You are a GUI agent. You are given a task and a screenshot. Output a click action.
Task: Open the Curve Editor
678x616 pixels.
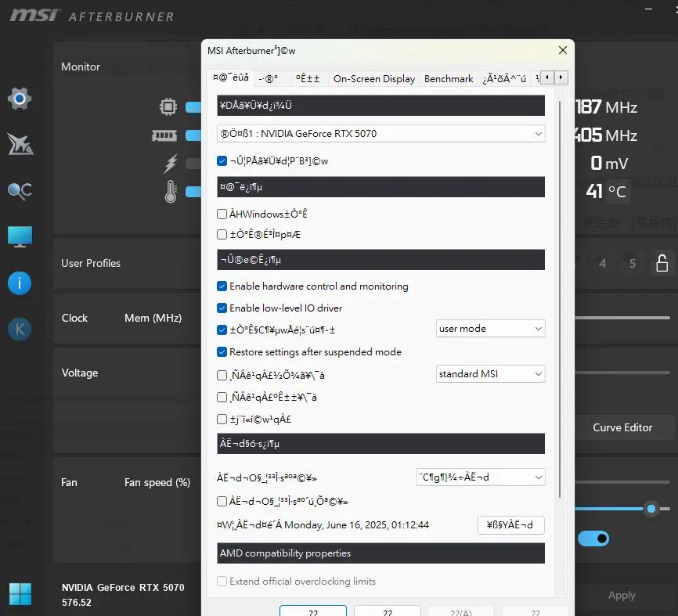point(622,427)
